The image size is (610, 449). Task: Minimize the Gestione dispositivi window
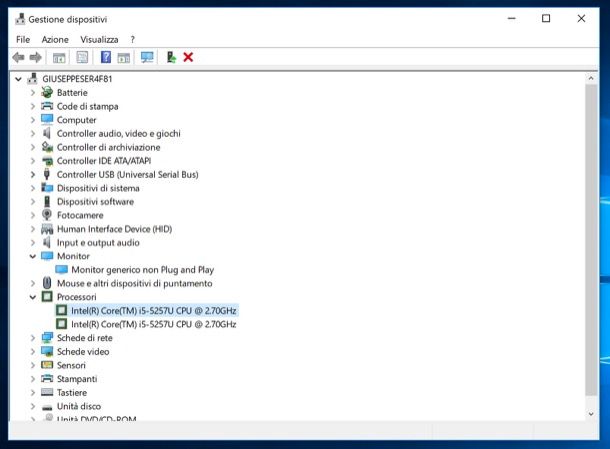(512, 18)
